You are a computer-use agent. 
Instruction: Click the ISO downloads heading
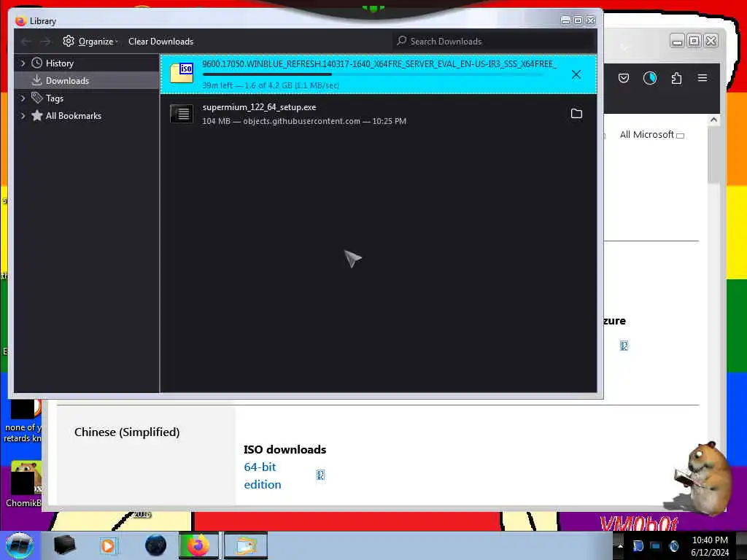[x=285, y=449]
